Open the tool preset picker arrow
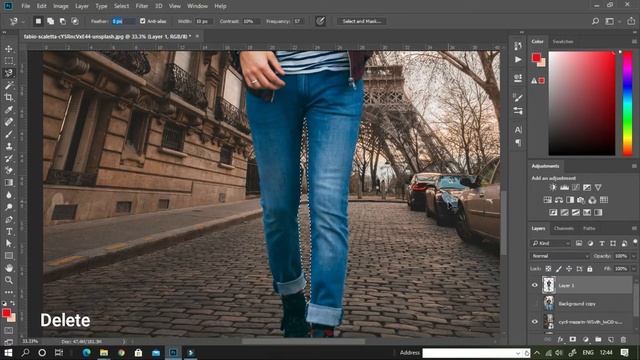 [x=23, y=21]
